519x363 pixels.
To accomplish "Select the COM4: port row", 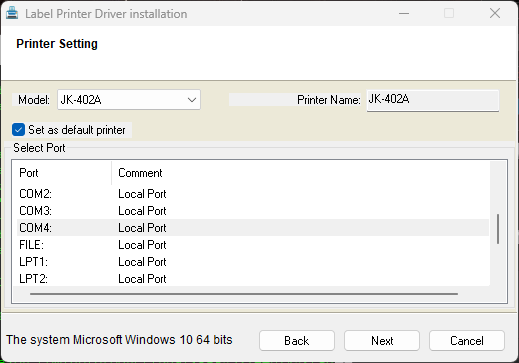I will tap(253, 228).
